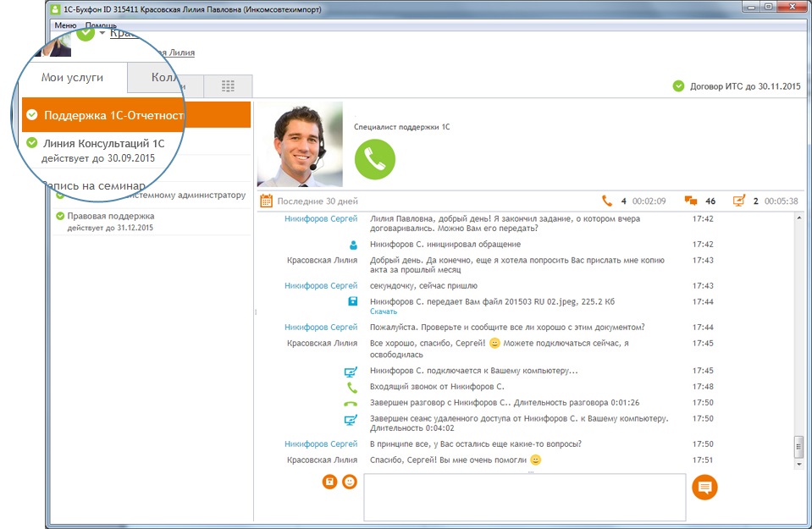Click the chat messages counter icon
This screenshot has height=529, width=812.
click(x=691, y=201)
